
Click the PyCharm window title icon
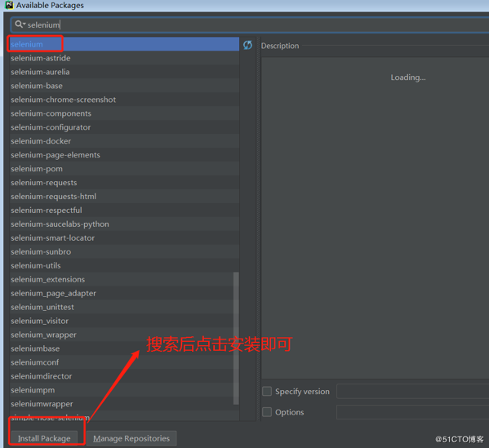coord(9,5)
